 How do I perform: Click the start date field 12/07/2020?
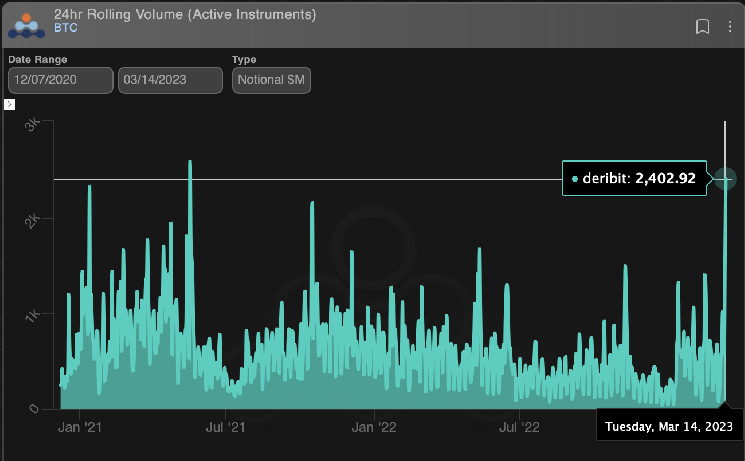pyautogui.click(x=59, y=80)
